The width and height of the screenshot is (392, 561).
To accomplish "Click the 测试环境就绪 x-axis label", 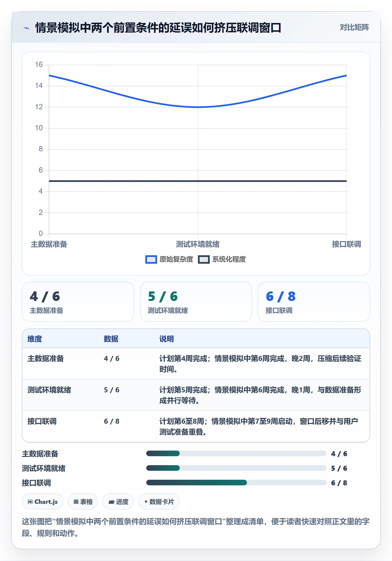I will 198,244.
